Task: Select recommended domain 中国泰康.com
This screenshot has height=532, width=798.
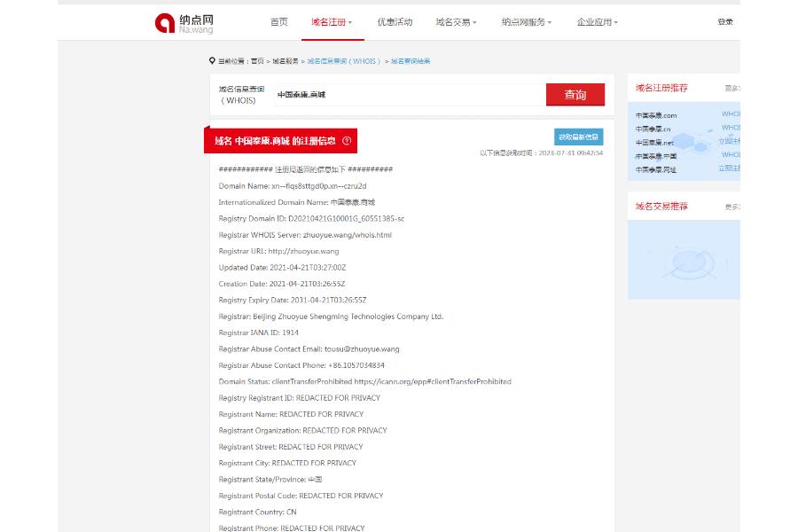Action: [656, 115]
